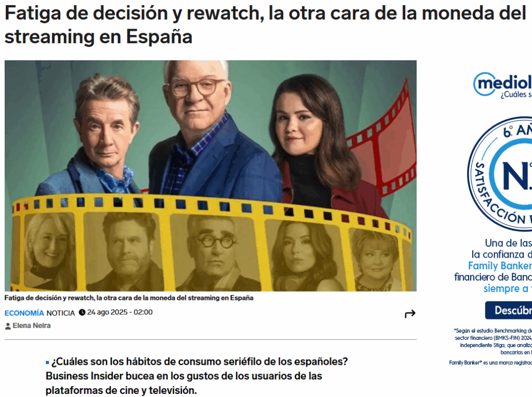Open author Elena Neira's profile
This screenshot has height=397, width=532.
32,326
